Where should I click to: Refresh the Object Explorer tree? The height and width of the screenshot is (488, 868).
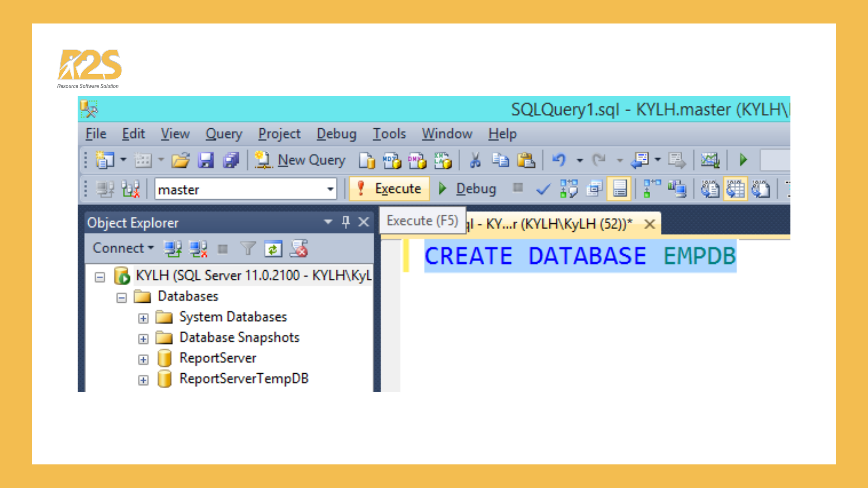click(274, 249)
